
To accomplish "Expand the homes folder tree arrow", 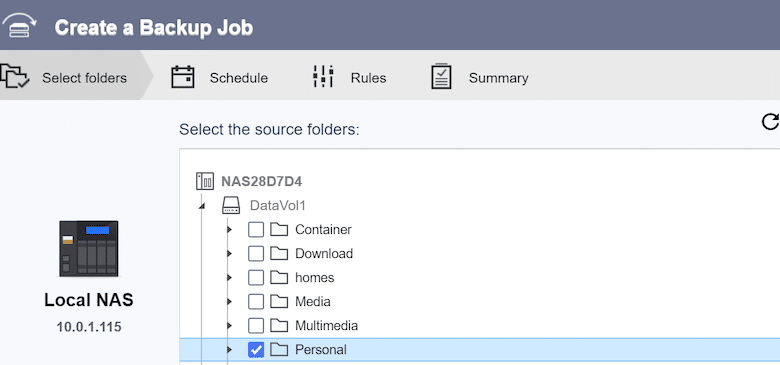I will (229, 277).
